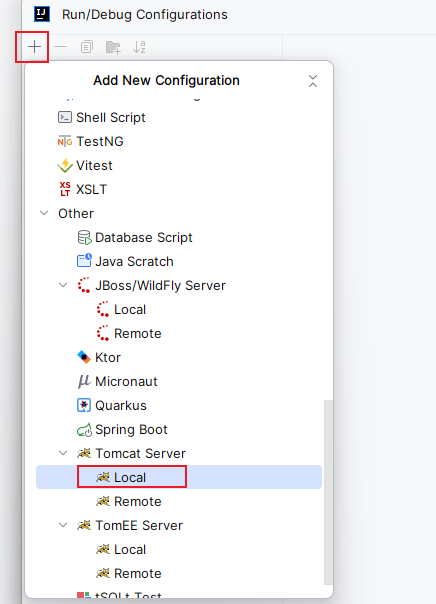Viewport: 436px width, 604px height.
Task: Choose Remote under JBoss/WildFly Server
Action: [138, 333]
